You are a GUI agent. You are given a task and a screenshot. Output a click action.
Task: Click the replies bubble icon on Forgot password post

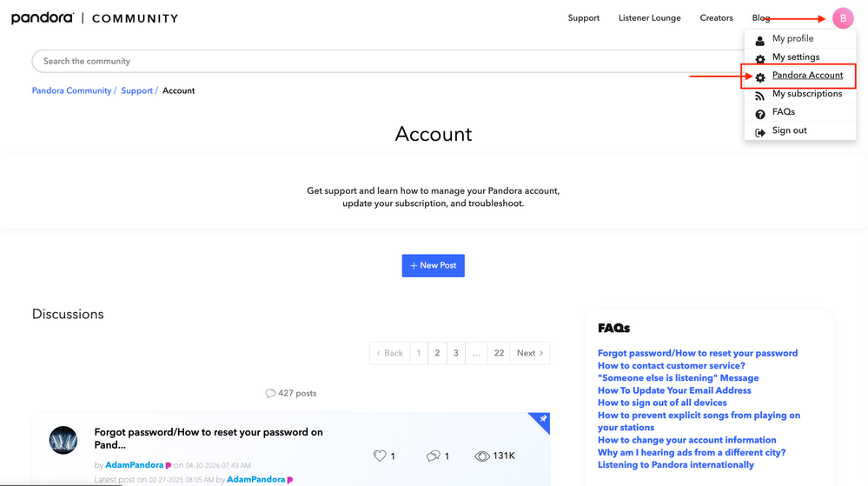pos(433,456)
